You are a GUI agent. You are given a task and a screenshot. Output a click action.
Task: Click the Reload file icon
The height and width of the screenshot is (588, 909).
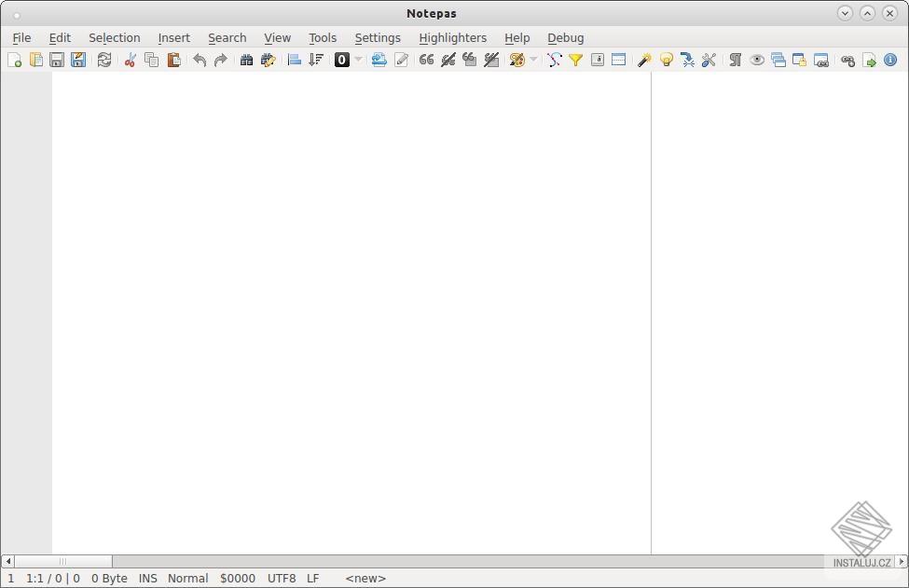(x=104, y=60)
